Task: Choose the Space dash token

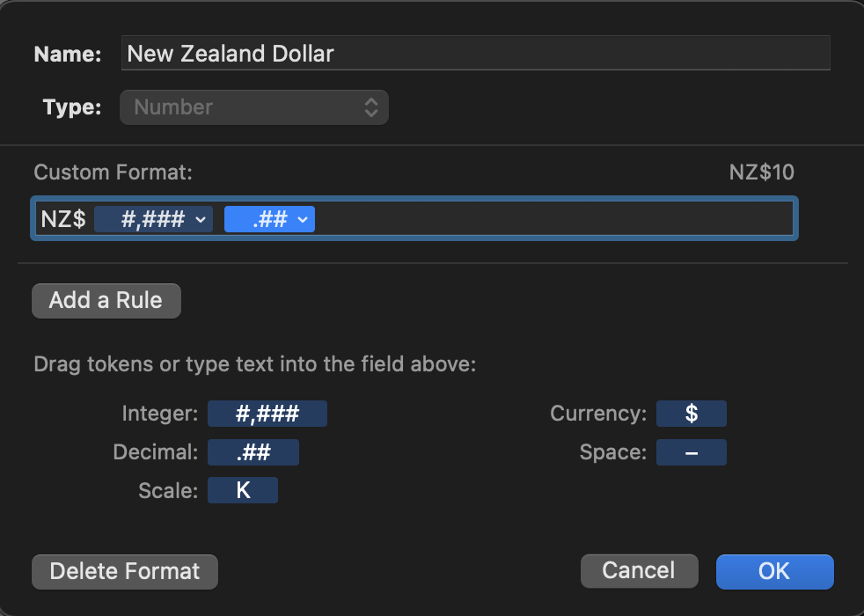Action: coord(692,452)
